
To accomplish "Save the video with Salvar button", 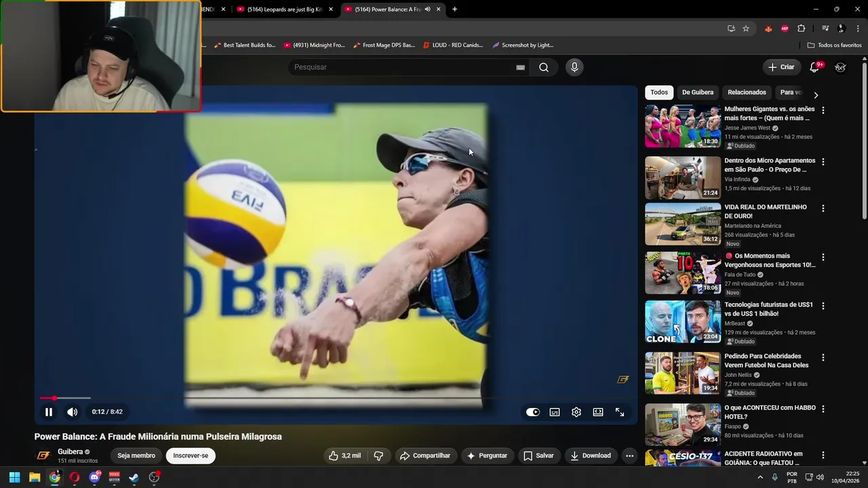I will pos(538,455).
